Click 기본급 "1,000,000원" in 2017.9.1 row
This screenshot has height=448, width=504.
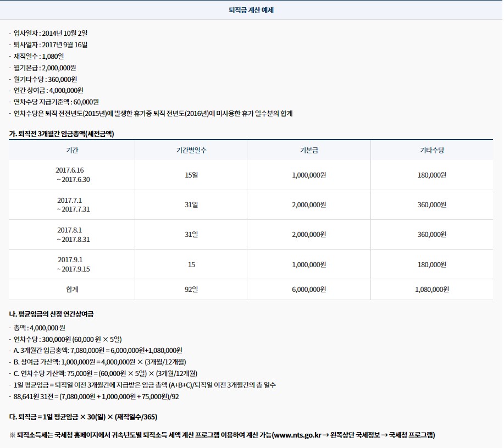tap(309, 264)
